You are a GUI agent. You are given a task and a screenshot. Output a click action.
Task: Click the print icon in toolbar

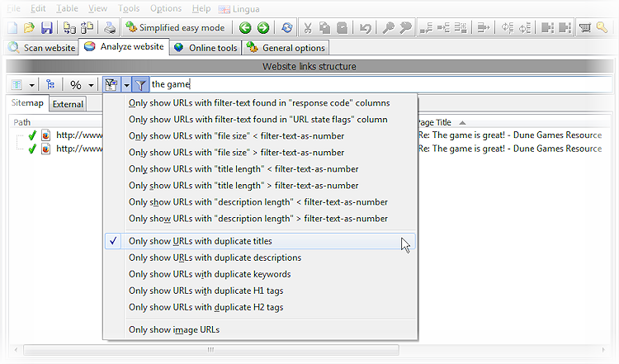click(x=110, y=27)
